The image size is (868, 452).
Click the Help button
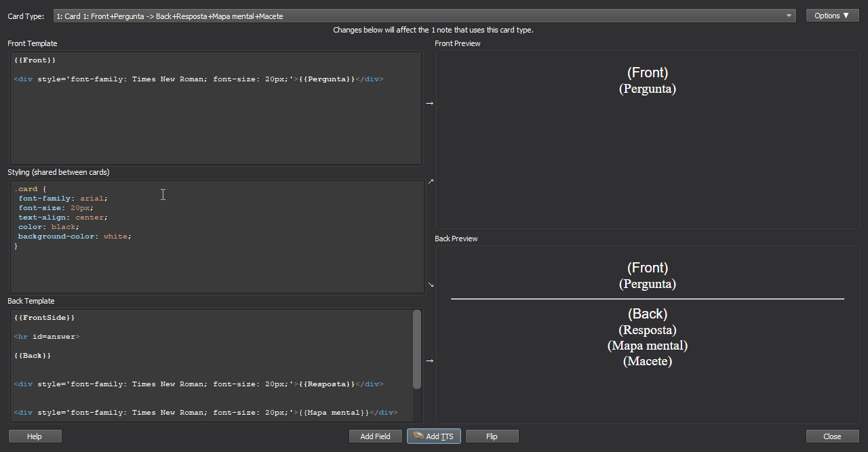35,436
